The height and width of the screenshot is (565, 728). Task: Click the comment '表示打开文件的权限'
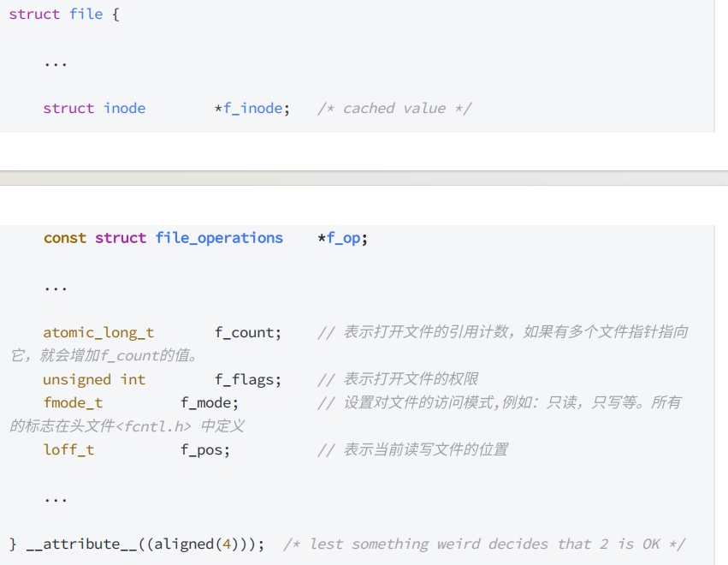click(398, 379)
